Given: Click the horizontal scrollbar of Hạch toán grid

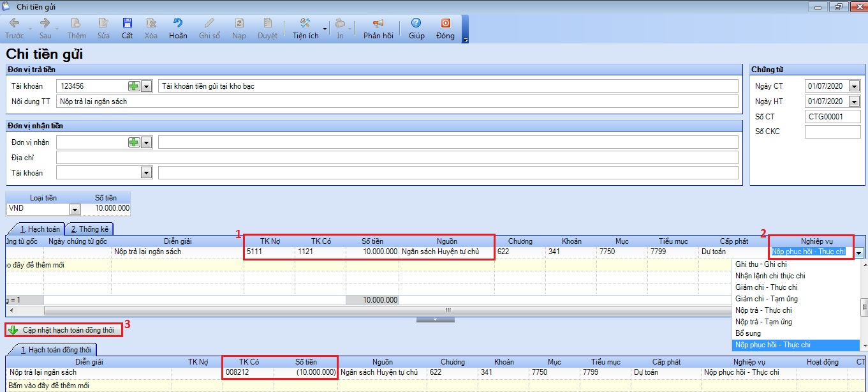Looking at the screenshot, I should [x=388, y=310].
